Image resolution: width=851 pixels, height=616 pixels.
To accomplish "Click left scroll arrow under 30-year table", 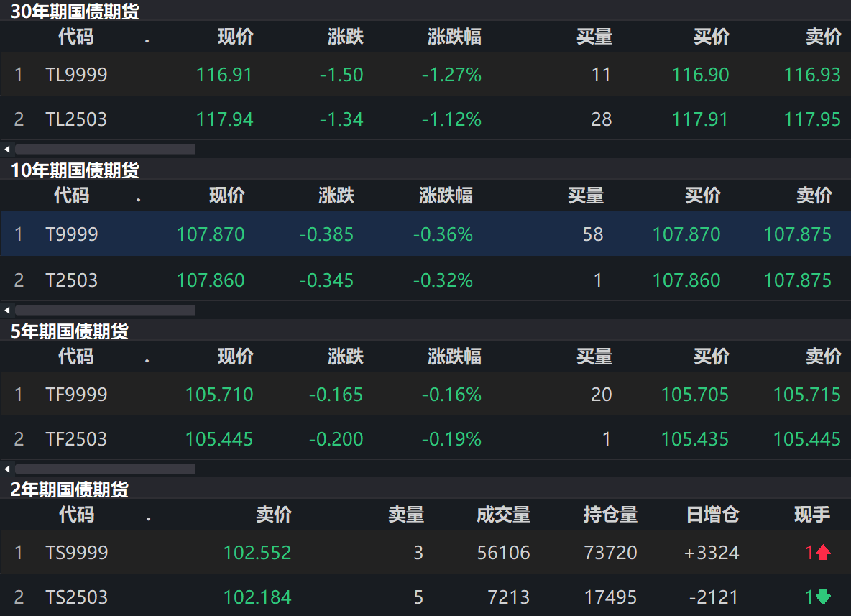I will (6, 149).
